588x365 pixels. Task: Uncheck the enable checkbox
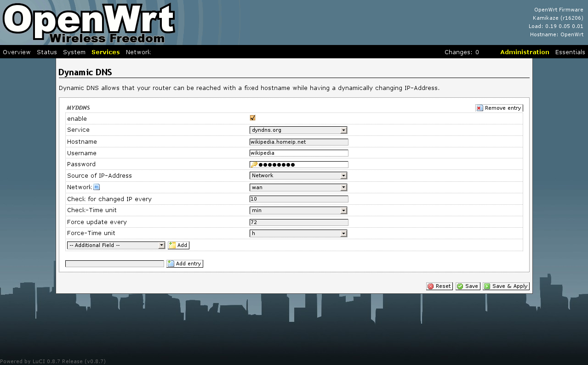[x=252, y=118]
